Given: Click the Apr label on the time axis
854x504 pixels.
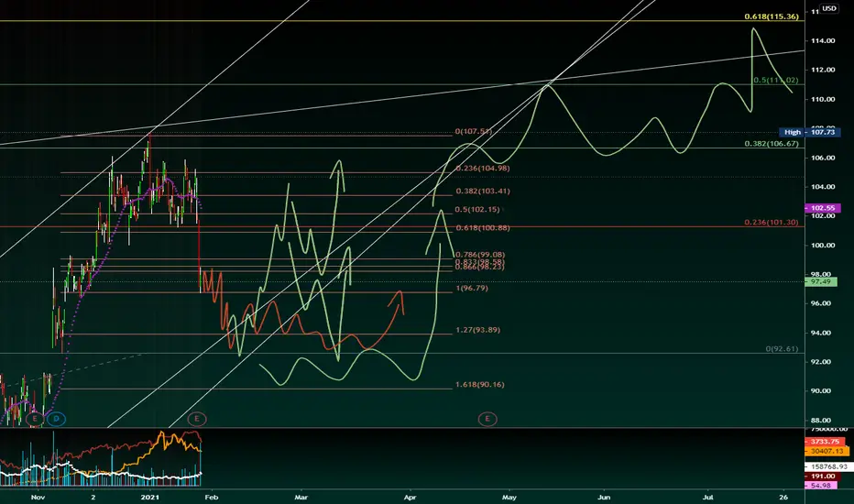Looking at the screenshot, I should [411, 497].
